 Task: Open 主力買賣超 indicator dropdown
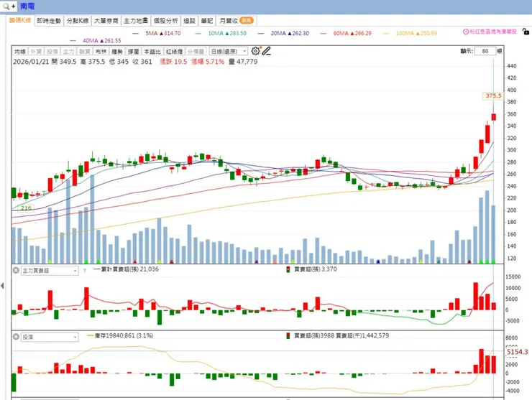tap(50, 271)
